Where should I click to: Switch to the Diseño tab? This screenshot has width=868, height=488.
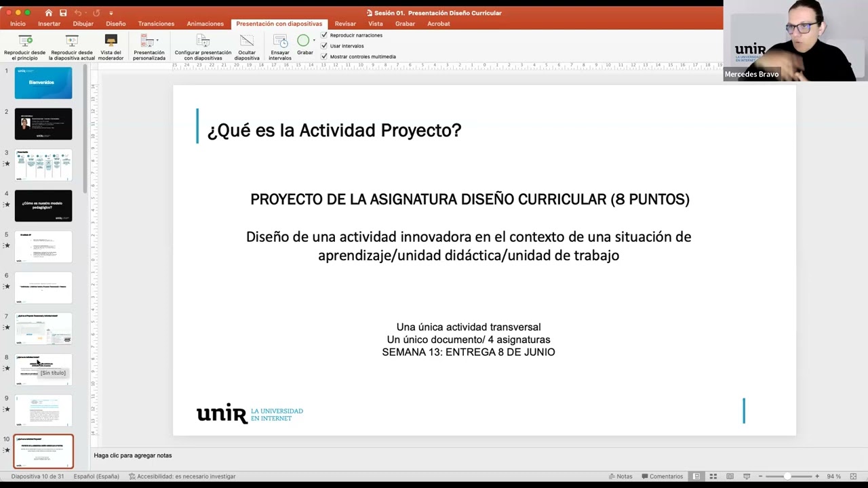pyautogui.click(x=115, y=24)
